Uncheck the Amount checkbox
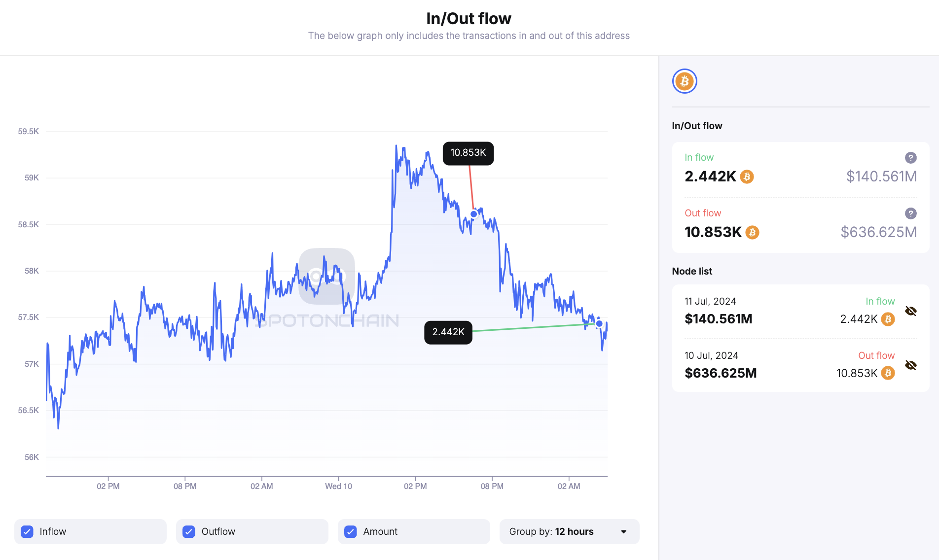The image size is (939, 560). click(350, 531)
